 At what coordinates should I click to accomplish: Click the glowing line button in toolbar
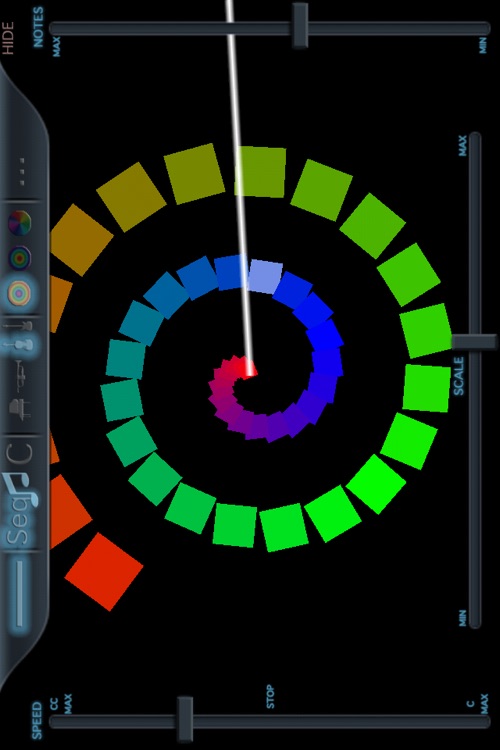coord(19,594)
